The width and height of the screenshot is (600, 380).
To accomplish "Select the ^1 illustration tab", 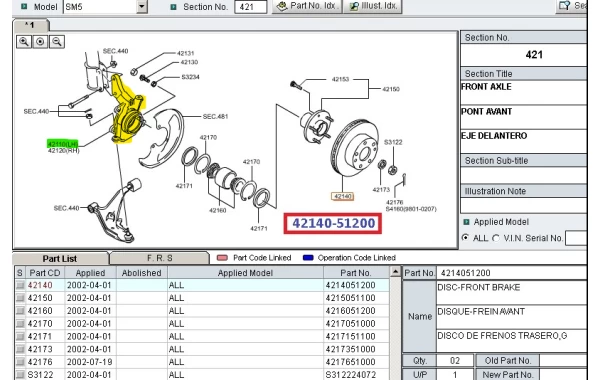I will coord(30,25).
